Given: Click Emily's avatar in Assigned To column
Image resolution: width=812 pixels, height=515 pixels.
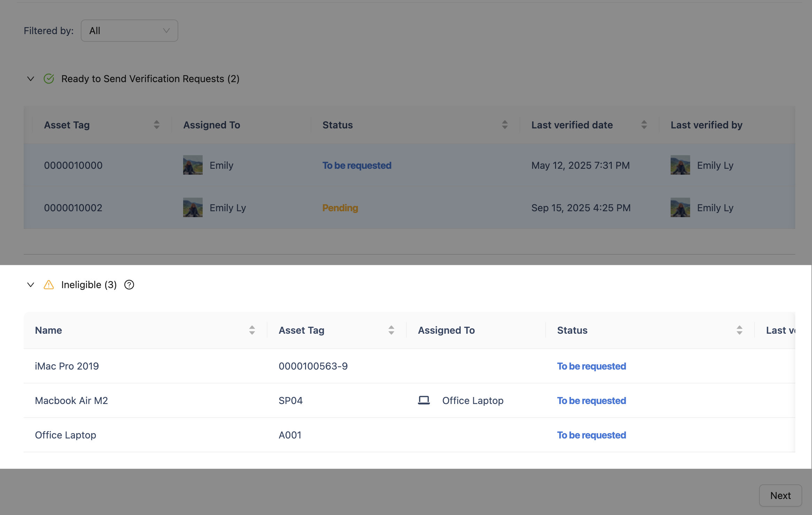Looking at the screenshot, I should click(193, 165).
